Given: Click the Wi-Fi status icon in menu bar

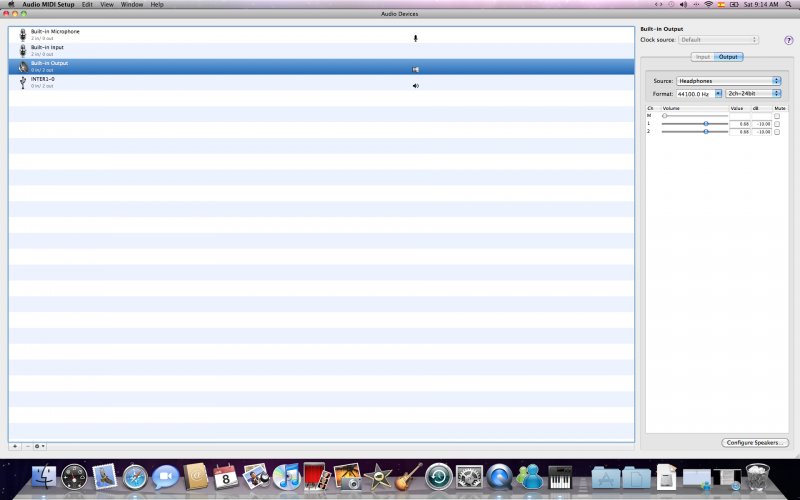Looking at the screenshot, I should point(708,5).
